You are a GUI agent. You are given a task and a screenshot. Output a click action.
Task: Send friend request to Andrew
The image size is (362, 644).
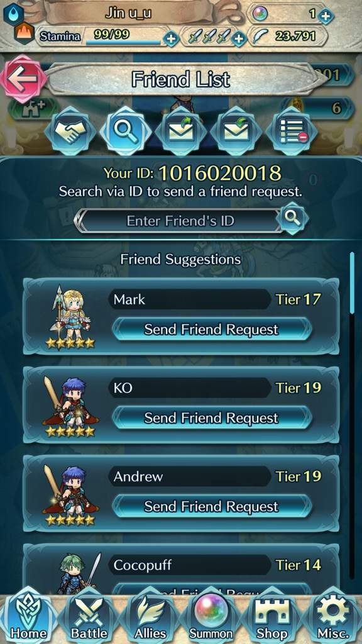(x=211, y=507)
